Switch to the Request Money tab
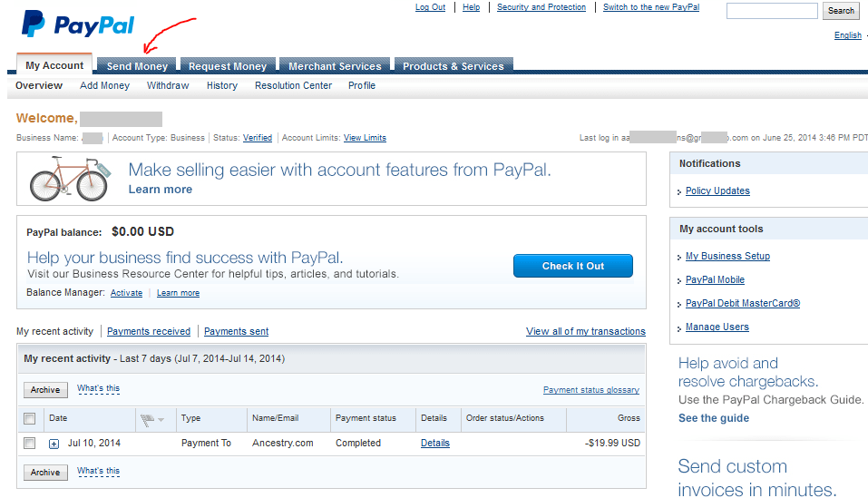868x498 pixels. pos(228,66)
